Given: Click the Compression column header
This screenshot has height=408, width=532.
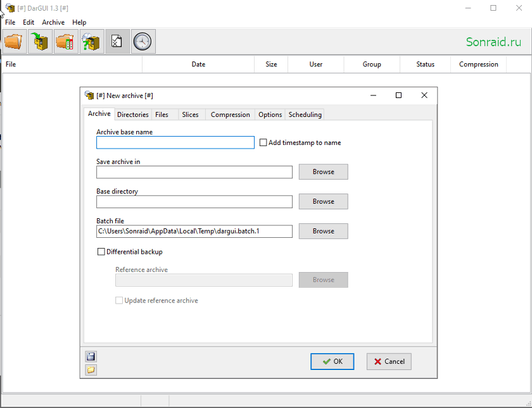Looking at the screenshot, I should [478, 65].
